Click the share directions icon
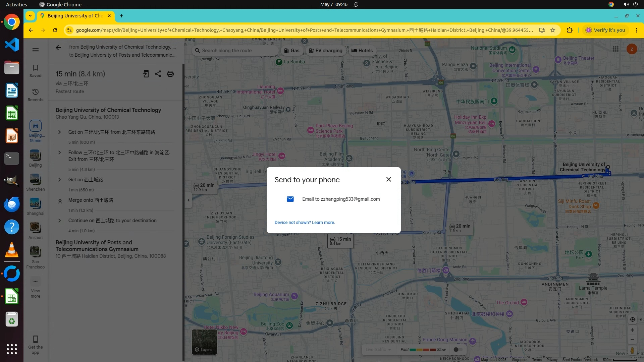Image resolution: width=644 pixels, height=362 pixels. click(158, 74)
